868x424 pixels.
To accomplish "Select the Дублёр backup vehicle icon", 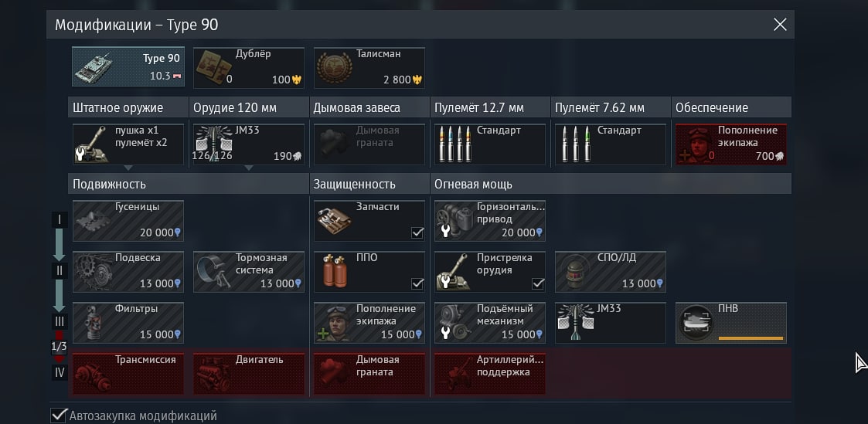I will [213, 67].
